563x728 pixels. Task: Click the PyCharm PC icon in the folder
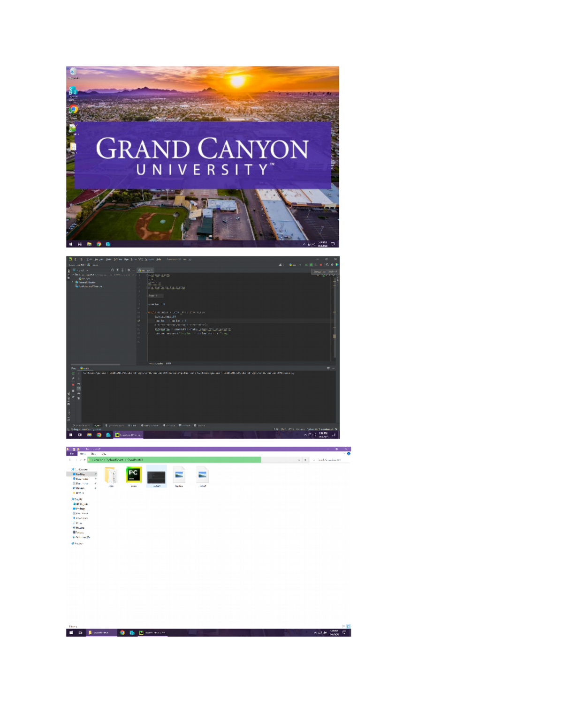pos(133,475)
